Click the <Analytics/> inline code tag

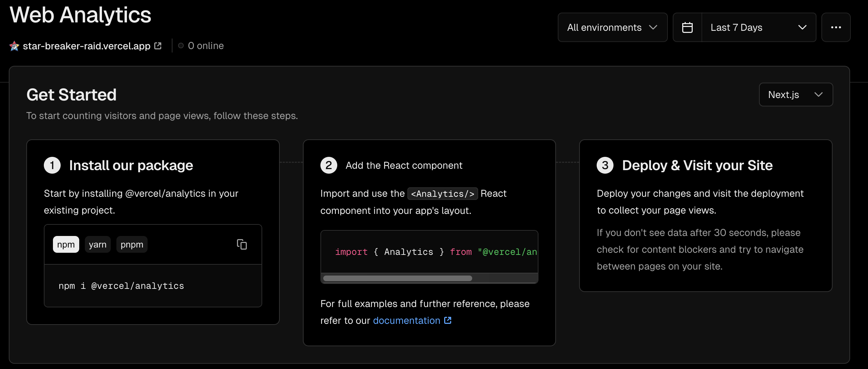[x=443, y=194]
